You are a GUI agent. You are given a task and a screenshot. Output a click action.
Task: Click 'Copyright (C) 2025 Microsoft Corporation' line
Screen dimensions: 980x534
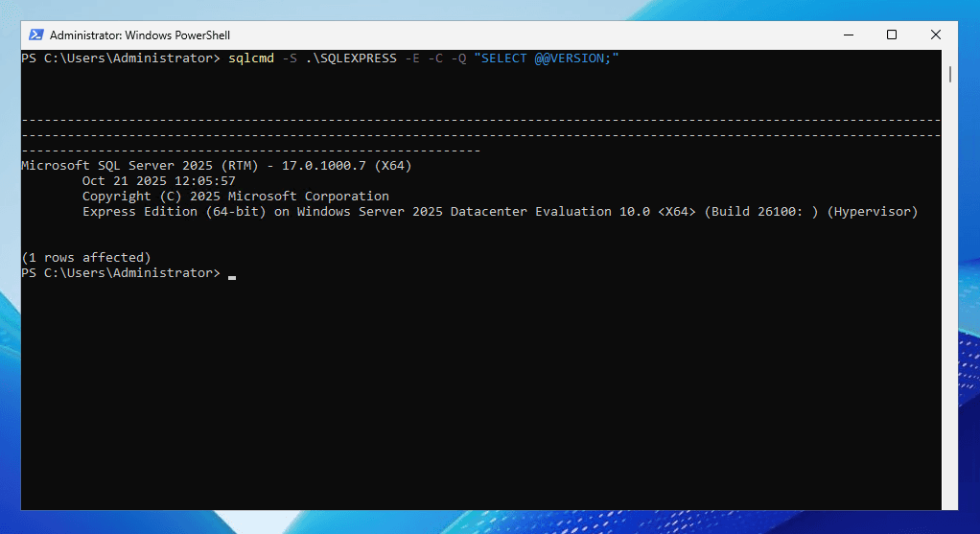(x=236, y=197)
